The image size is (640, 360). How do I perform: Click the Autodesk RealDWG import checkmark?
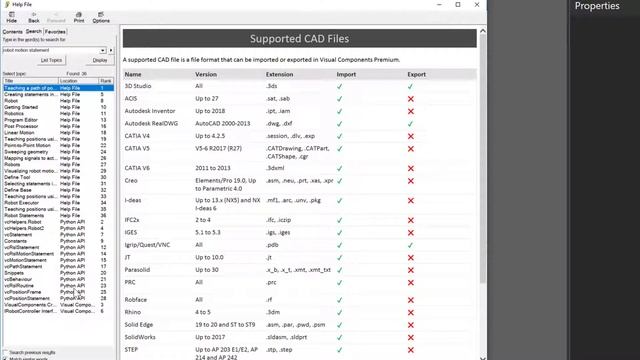coord(340,124)
